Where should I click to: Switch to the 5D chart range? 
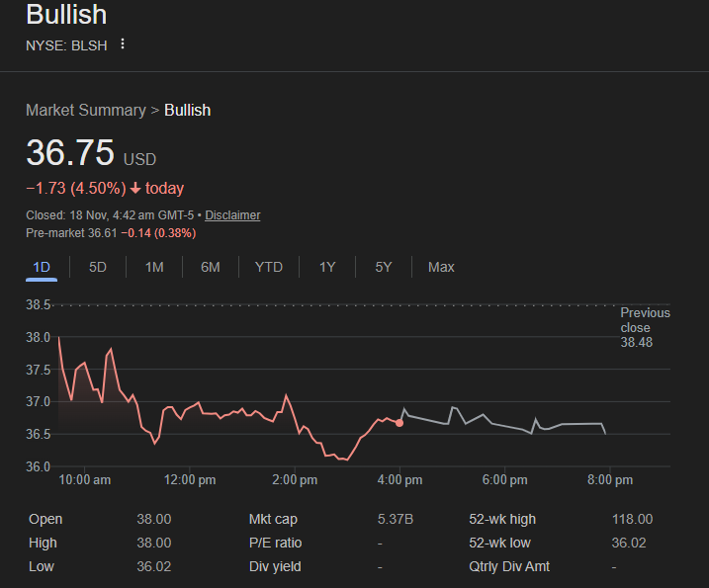coord(98,267)
